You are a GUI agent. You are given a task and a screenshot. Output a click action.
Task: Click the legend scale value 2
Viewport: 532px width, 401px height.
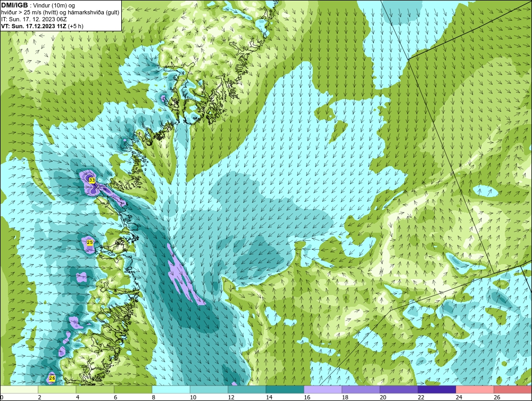pyautogui.click(x=40, y=397)
